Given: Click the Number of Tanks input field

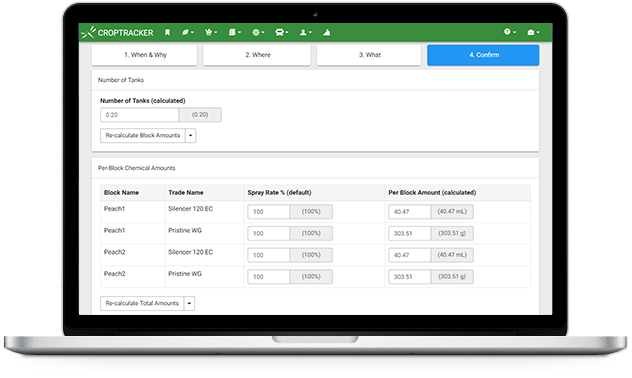Looking at the screenshot, I should tap(139, 115).
